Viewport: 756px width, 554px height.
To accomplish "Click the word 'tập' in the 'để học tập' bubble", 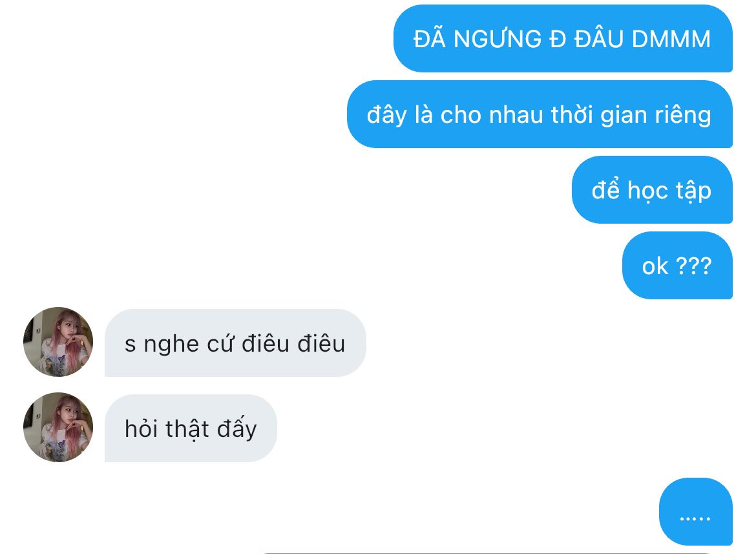I will (x=693, y=191).
